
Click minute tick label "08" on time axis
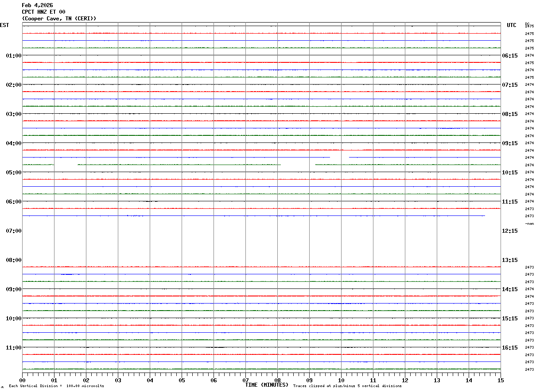pos(277,380)
